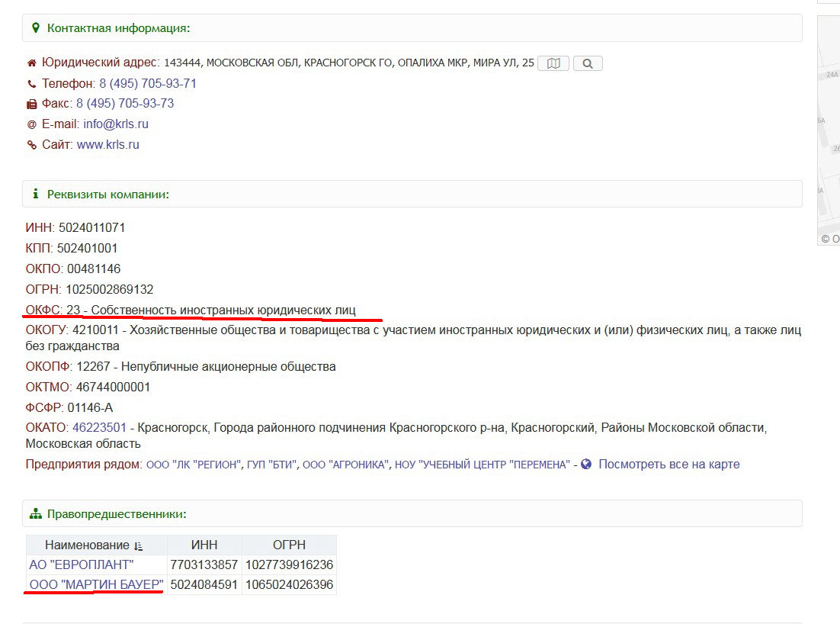The height and width of the screenshot is (624, 840).
Task: Click ОКФС line about foreign legal entities ownership
Action: (191, 310)
